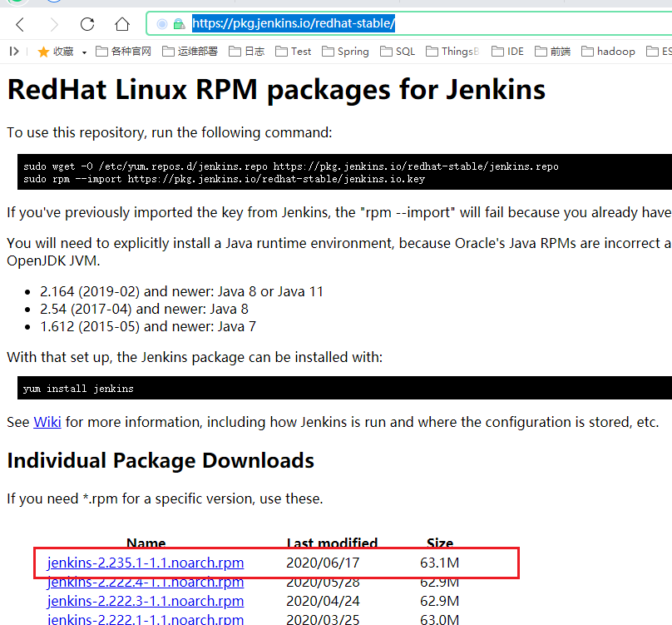The image size is (672, 625).
Task: Click the browser Forward arrow
Action: tap(54, 24)
